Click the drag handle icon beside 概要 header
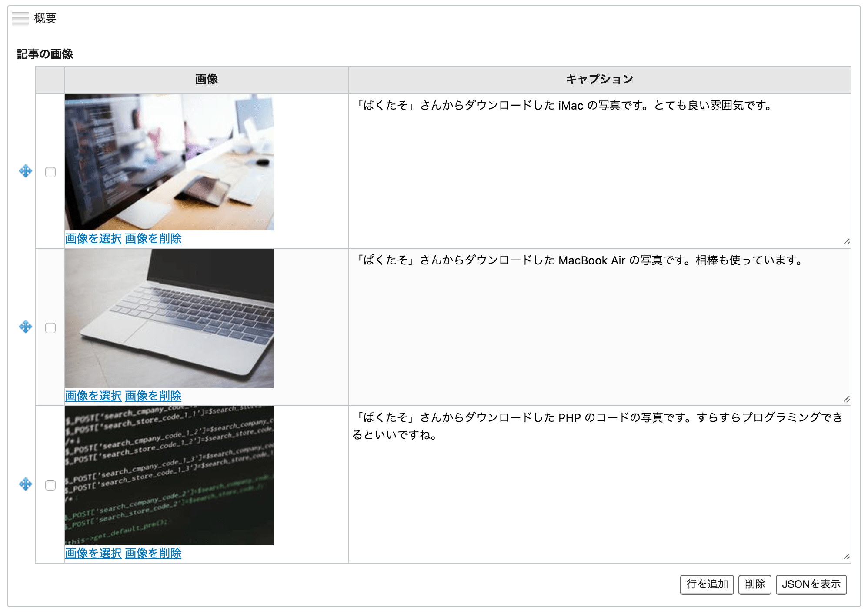Image resolution: width=868 pixels, height=614 pixels. coord(20,19)
